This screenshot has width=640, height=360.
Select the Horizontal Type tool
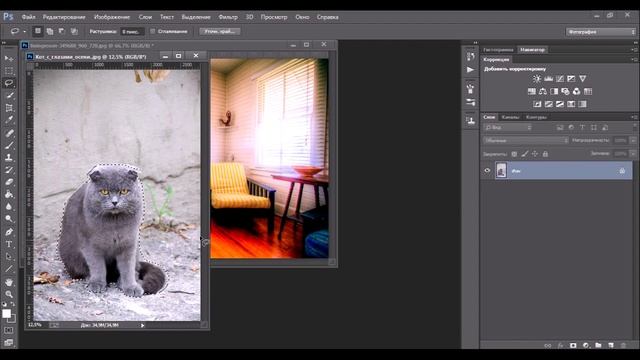tap(9, 244)
